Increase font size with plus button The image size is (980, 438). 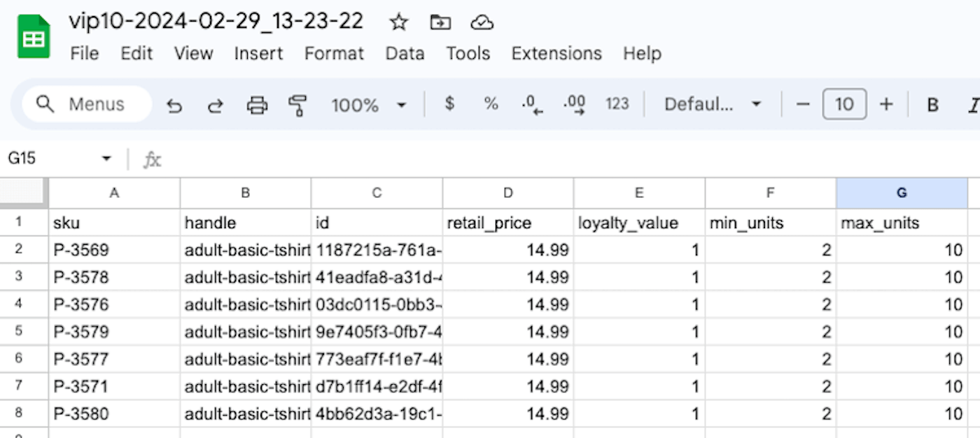coord(886,104)
